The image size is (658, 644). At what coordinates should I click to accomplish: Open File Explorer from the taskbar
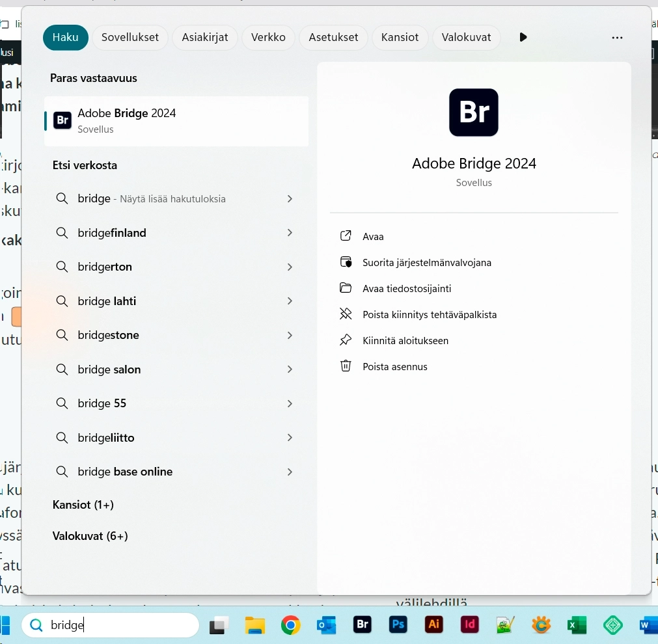tap(254, 625)
